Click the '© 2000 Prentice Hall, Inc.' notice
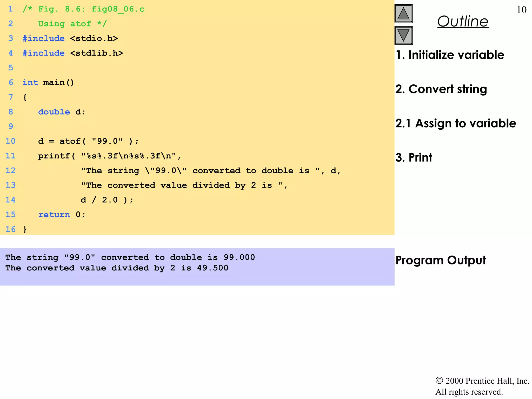 click(x=482, y=381)
